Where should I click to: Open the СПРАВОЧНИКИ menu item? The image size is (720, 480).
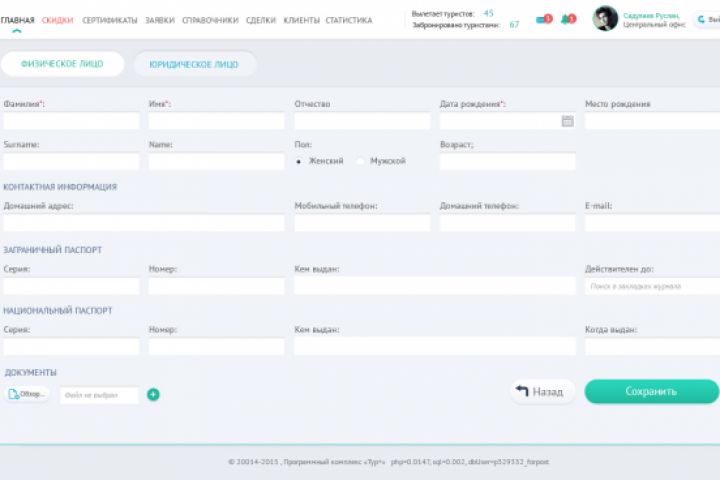pos(210,20)
